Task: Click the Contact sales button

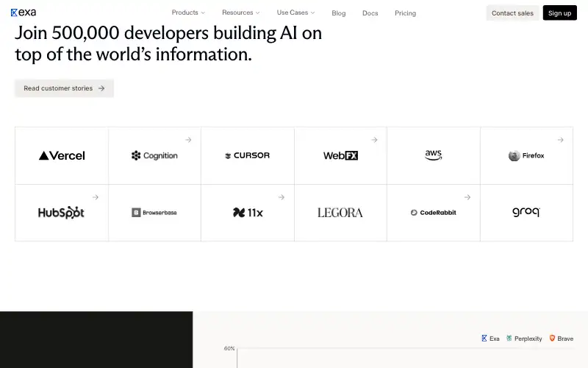Action: [x=512, y=13]
